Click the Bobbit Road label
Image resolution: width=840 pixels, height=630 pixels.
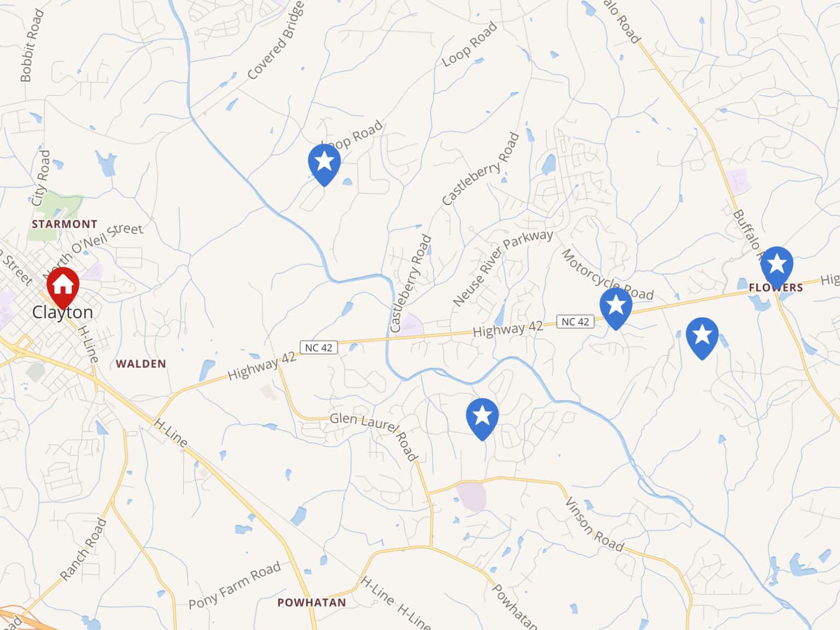(32, 45)
